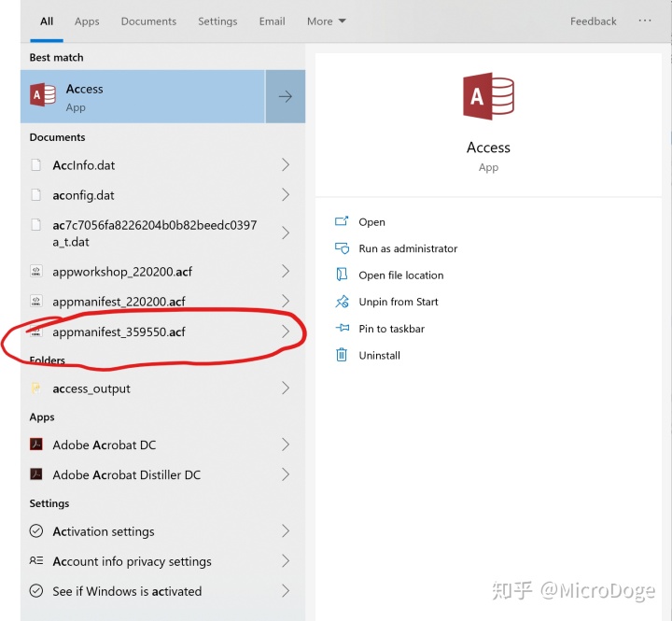Launch Adobe Acrobat Distiller DC result
This screenshot has width=672, height=621.
(x=162, y=474)
